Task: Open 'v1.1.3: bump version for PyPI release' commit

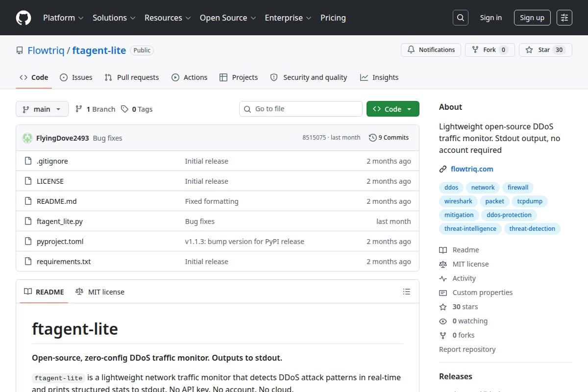Action: point(245,242)
